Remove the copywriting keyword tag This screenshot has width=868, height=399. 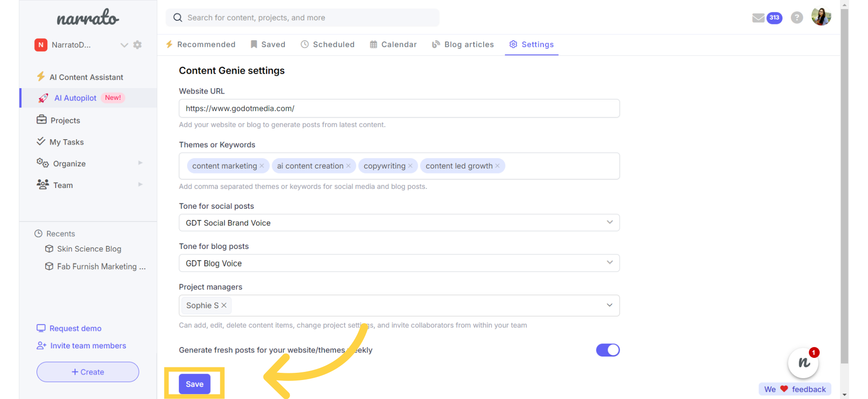click(x=410, y=166)
